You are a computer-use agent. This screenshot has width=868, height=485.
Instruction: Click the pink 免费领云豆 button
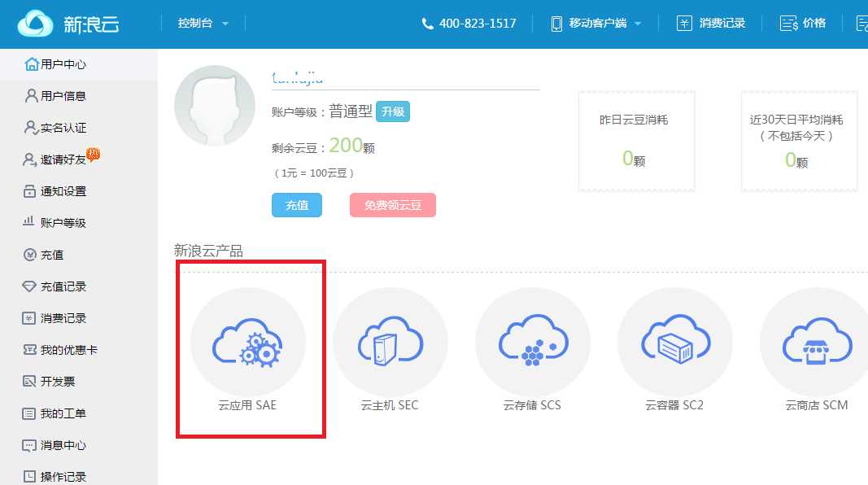[x=392, y=205]
